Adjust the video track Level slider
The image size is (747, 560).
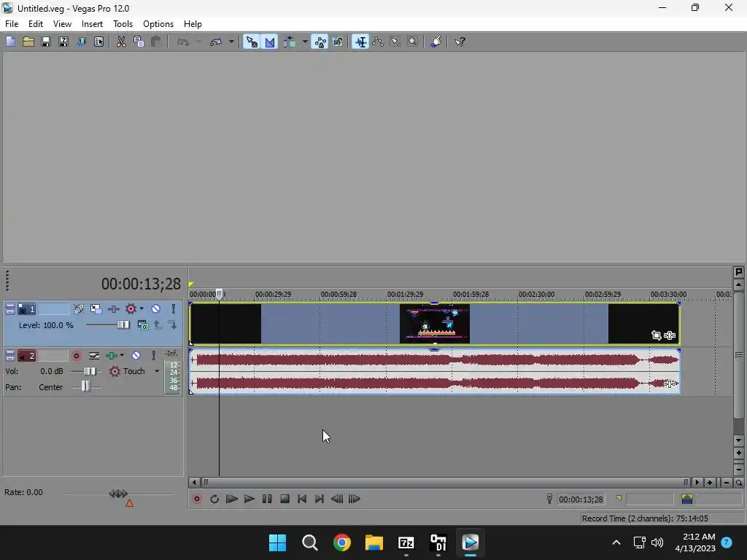coord(123,324)
